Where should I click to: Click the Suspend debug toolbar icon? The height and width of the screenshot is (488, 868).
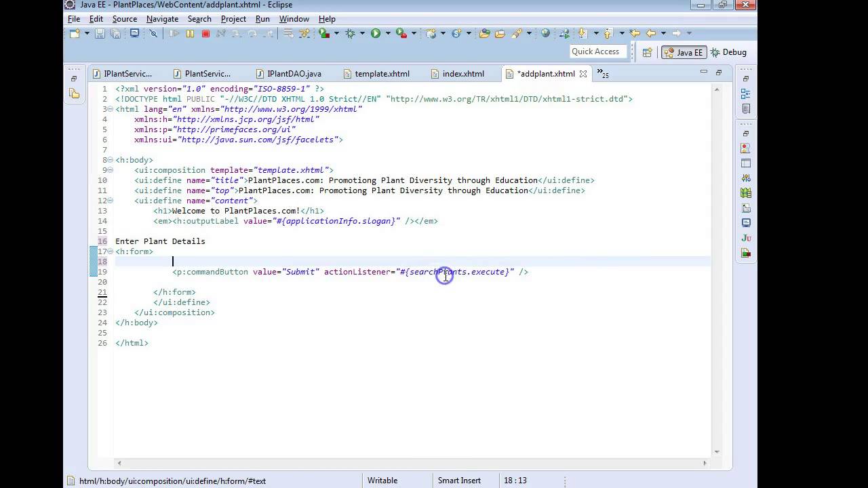click(190, 33)
